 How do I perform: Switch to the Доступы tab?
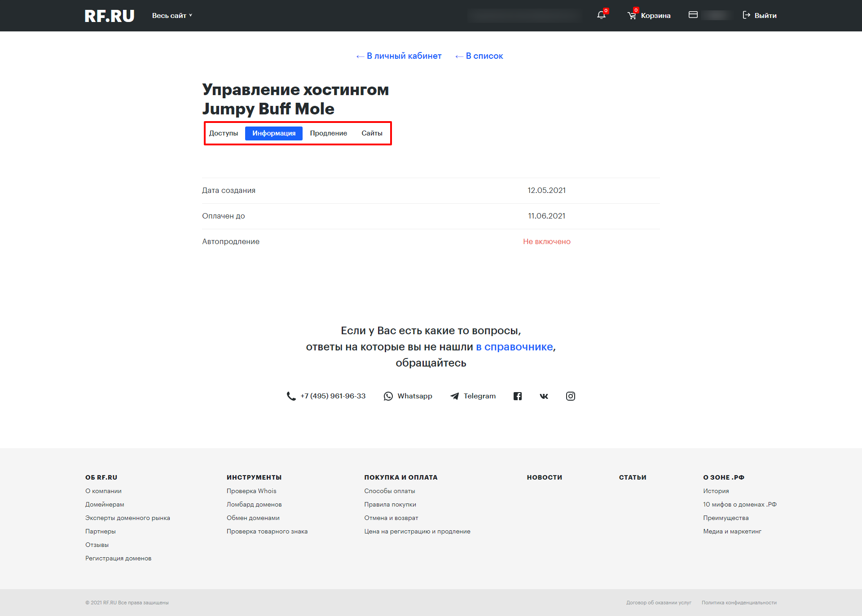224,133
